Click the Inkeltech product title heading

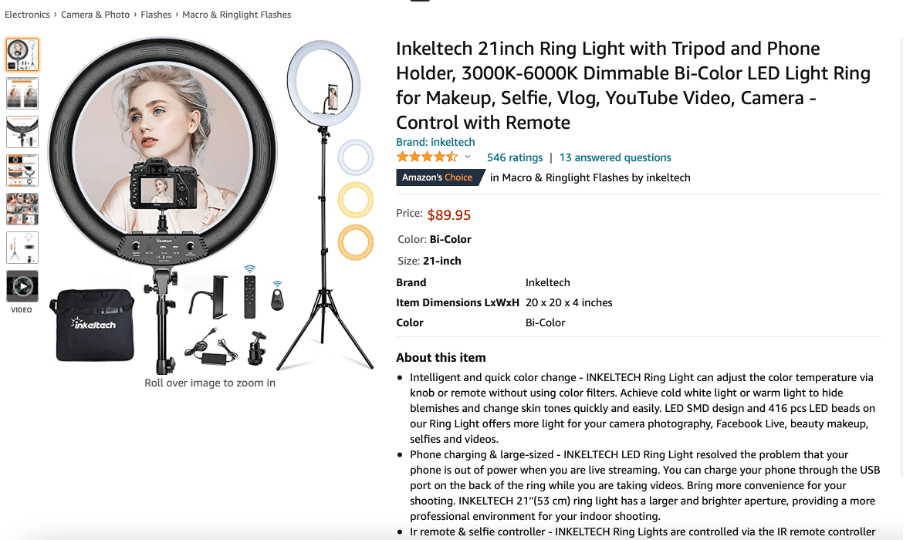634,85
